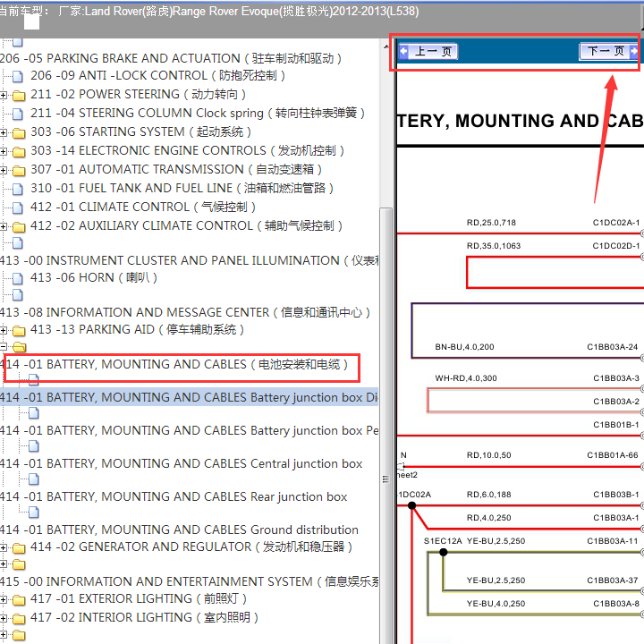Click page icon above Rear junction box
644x644 pixels.
pyautogui.click(x=34, y=479)
